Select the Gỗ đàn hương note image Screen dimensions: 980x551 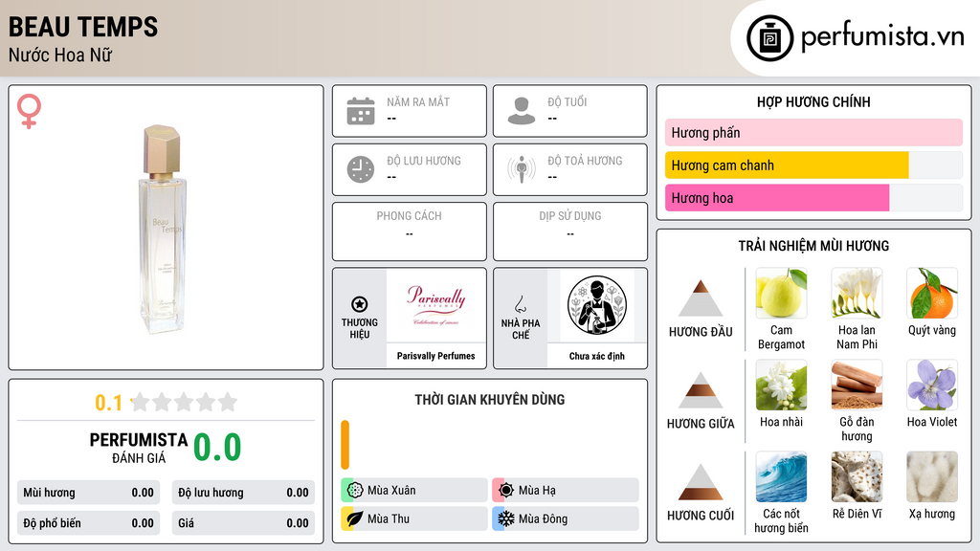857,385
